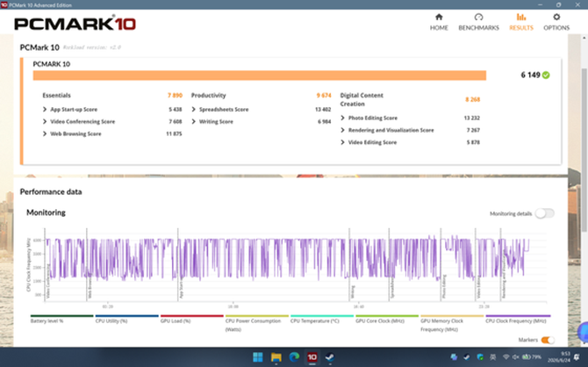
Task: Open the BENCHMARKS section
Action: (478, 22)
